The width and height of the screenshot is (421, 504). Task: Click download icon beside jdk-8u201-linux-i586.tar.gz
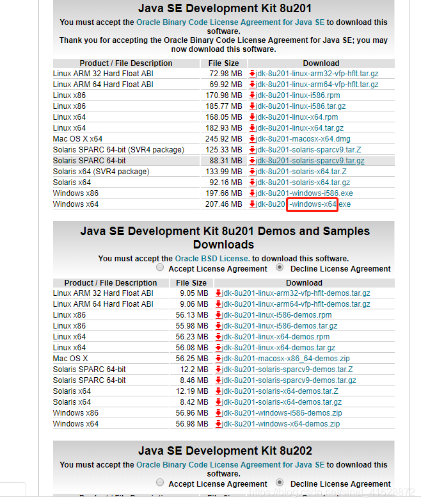(252, 106)
